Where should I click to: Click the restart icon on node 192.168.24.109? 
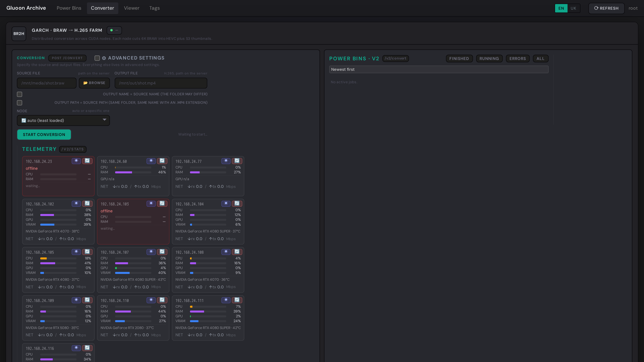(87, 300)
